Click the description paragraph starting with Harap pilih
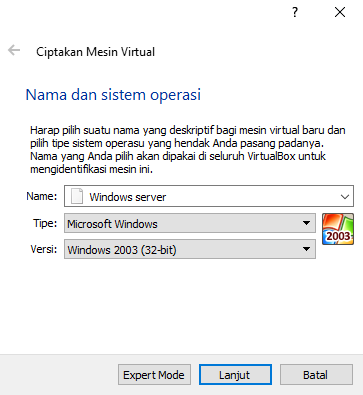This screenshot has height=395, width=363. click(x=187, y=149)
